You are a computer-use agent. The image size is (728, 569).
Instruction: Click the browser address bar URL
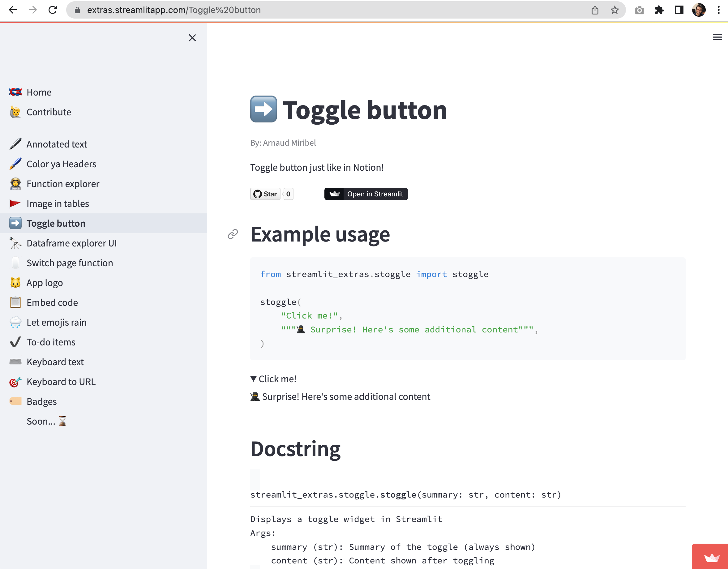[x=173, y=10]
